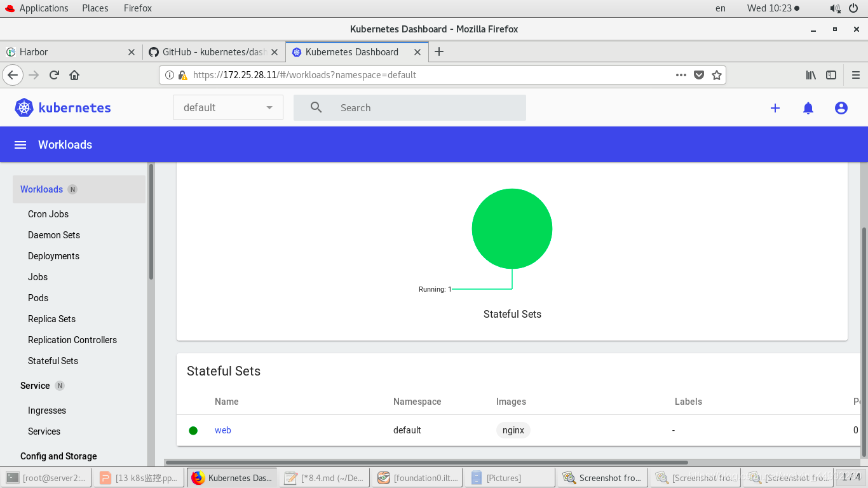This screenshot has height=488, width=868.
Task: Click the clock Wed 10:23
Action: coord(773,8)
